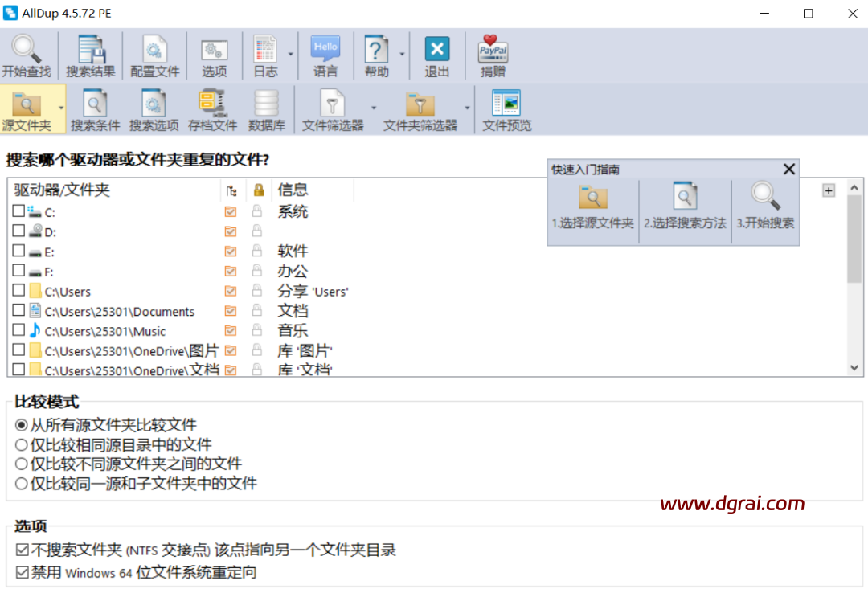Open 搜索结果 from the toolbar
The height and width of the screenshot is (593, 868).
click(x=90, y=50)
